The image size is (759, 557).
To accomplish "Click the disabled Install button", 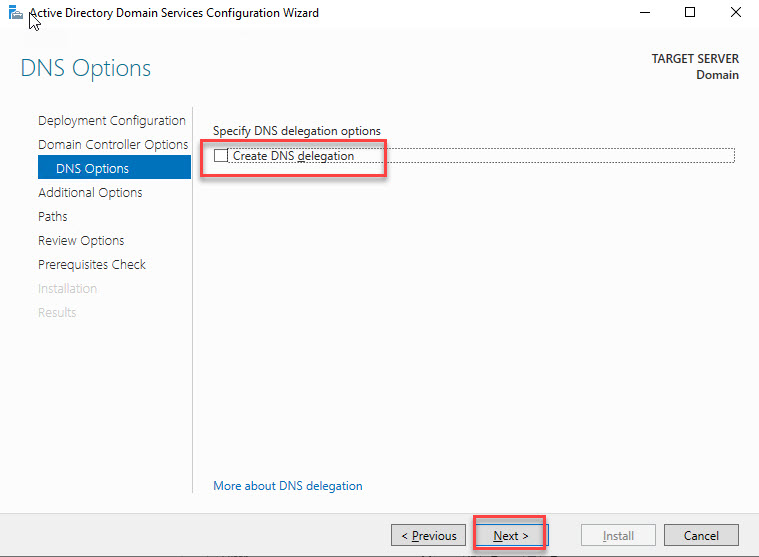I will [618, 535].
